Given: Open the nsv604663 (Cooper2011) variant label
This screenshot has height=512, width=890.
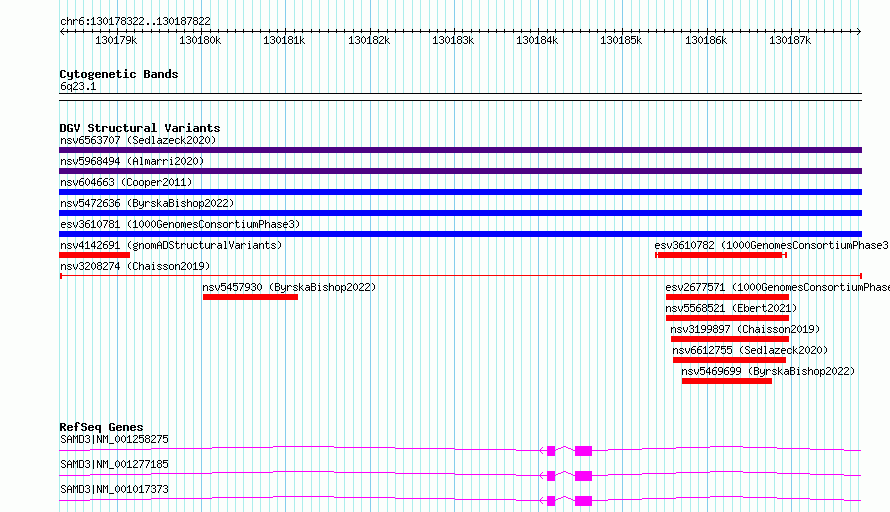Looking at the screenshot, I should [x=126, y=182].
